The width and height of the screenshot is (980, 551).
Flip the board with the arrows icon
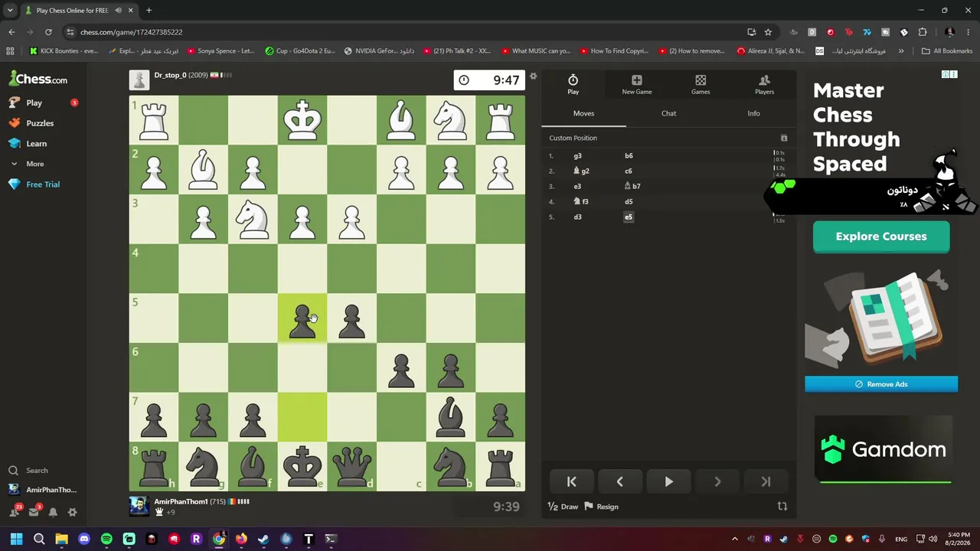tap(782, 507)
